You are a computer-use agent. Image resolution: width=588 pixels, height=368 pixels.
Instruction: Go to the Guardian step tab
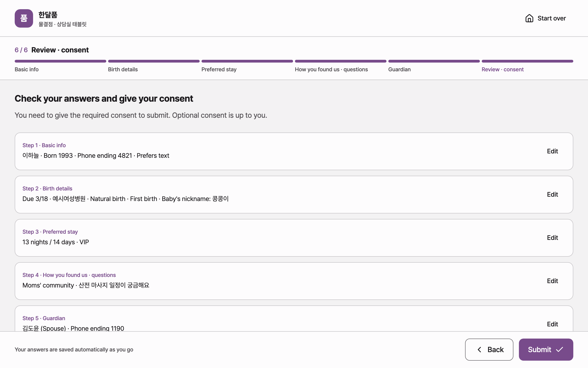point(399,69)
